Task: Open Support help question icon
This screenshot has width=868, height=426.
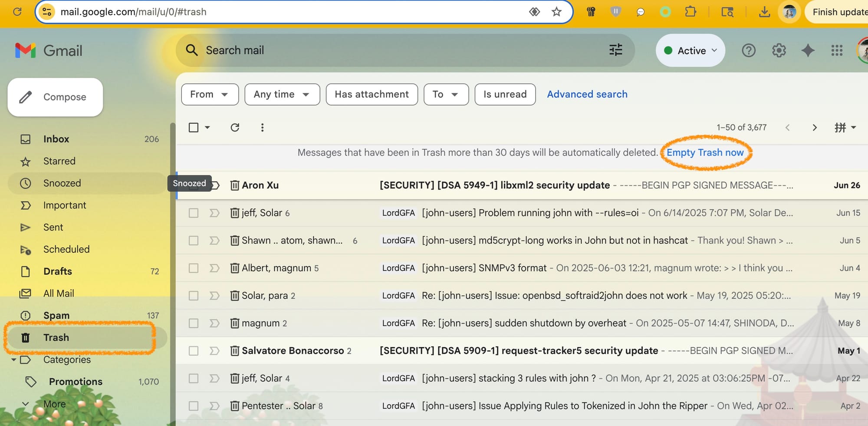Action: pyautogui.click(x=749, y=50)
